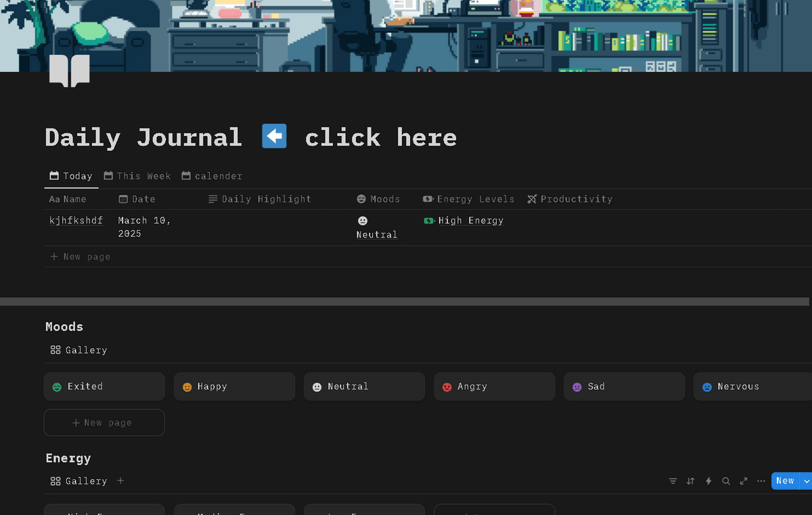Viewport: 812px width, 515px height.
Task: Open the Nervous mood card
Action: click(752, 386)
